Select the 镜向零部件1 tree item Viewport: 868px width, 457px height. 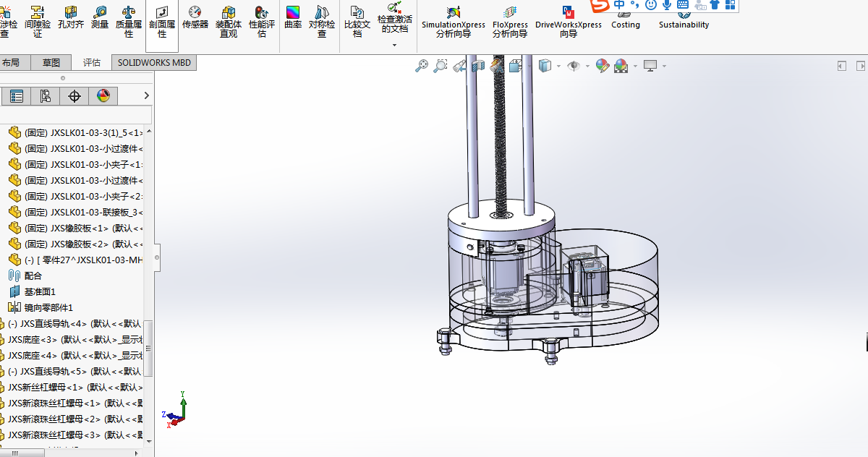coord(48,307)
